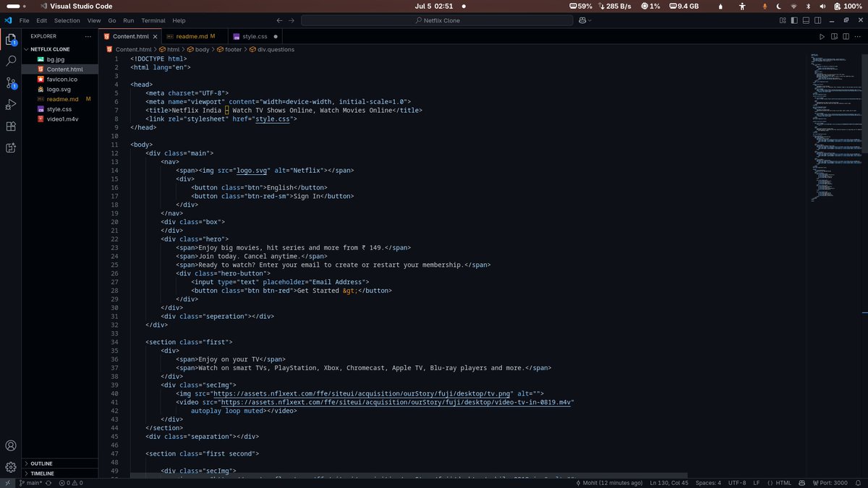Open the Go menu
This screenshot has height=488, width=868.
(x=112, y=20)
